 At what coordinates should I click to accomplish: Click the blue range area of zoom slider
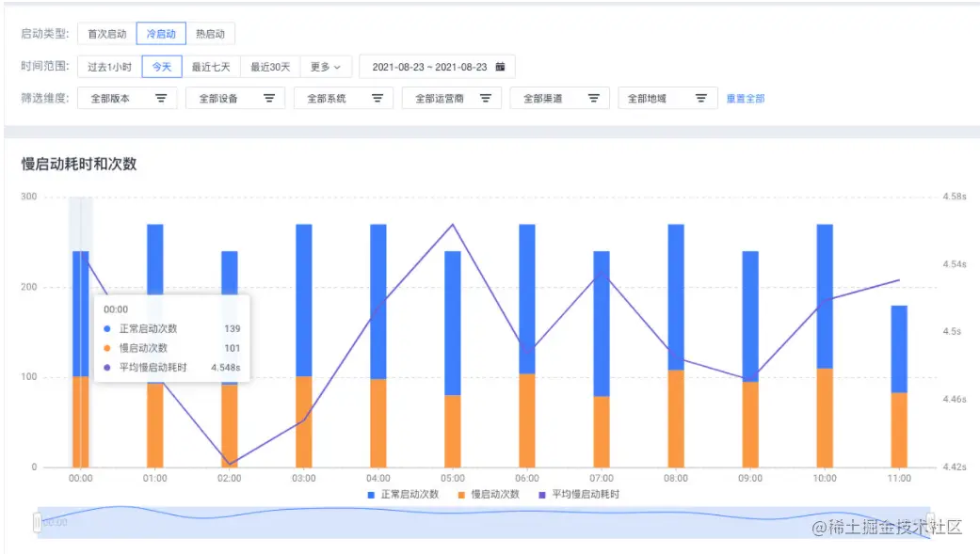point(484,523)
